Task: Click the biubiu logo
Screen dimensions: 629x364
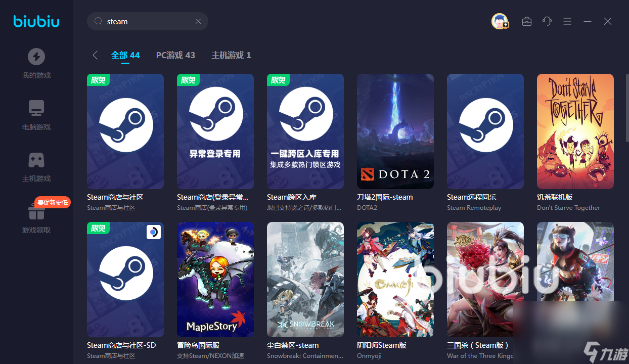Action: pos(36,21)
